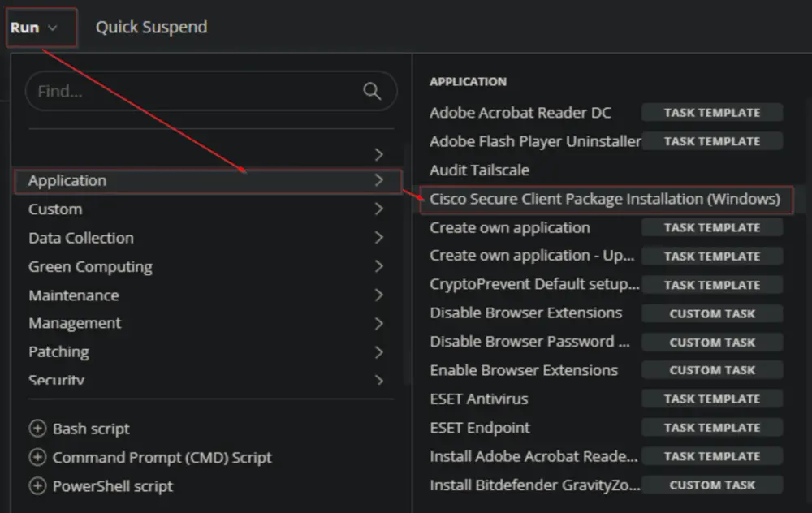Click Task Template badge for ESET Antivirus
This screenshot has width=812, height=513.
[x=712, y=399]
